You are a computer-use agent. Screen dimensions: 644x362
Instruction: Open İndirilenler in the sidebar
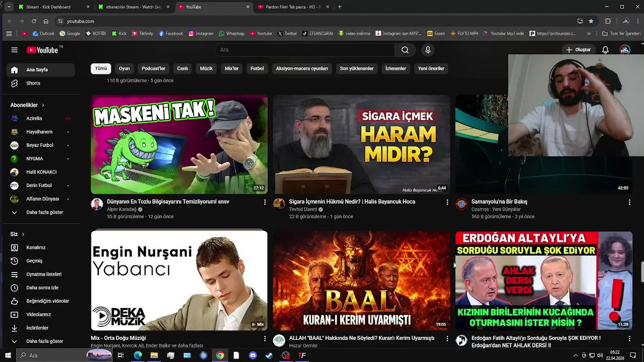pos(41,328)
